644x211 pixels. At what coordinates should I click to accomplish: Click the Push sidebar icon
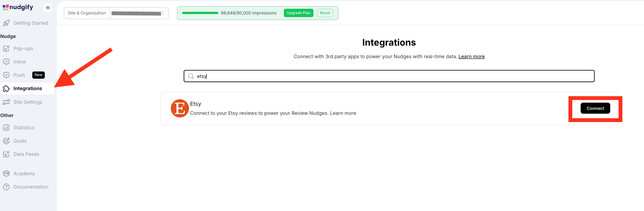(x=6, y=75)
